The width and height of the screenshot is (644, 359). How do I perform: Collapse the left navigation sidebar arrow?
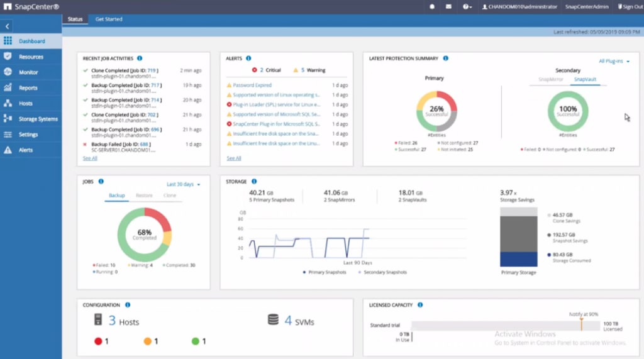coord(7,26)
